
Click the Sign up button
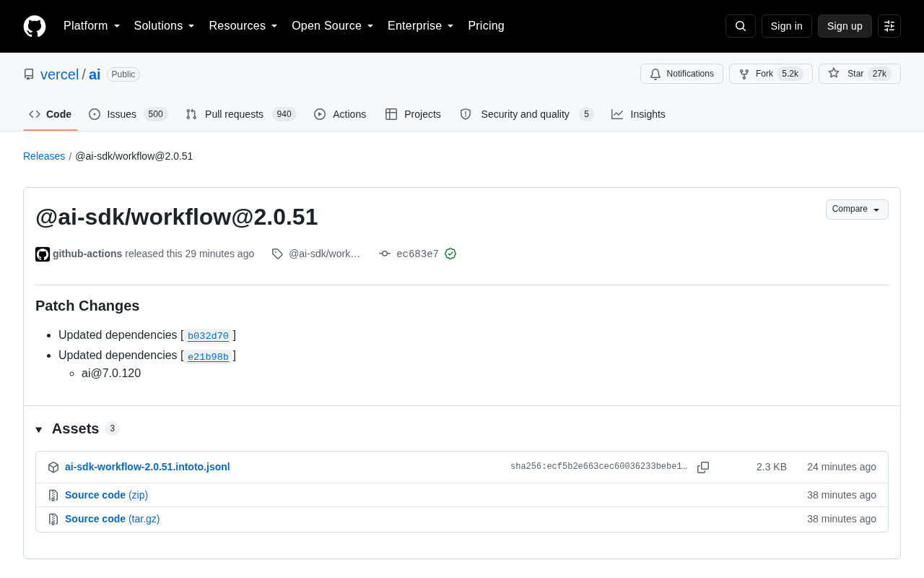[x=845, y=26]
